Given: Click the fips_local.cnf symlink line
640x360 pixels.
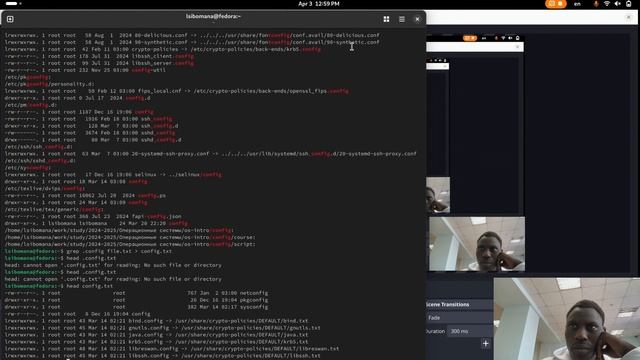Looking at the screenshot, I should (x=176, y=91).
